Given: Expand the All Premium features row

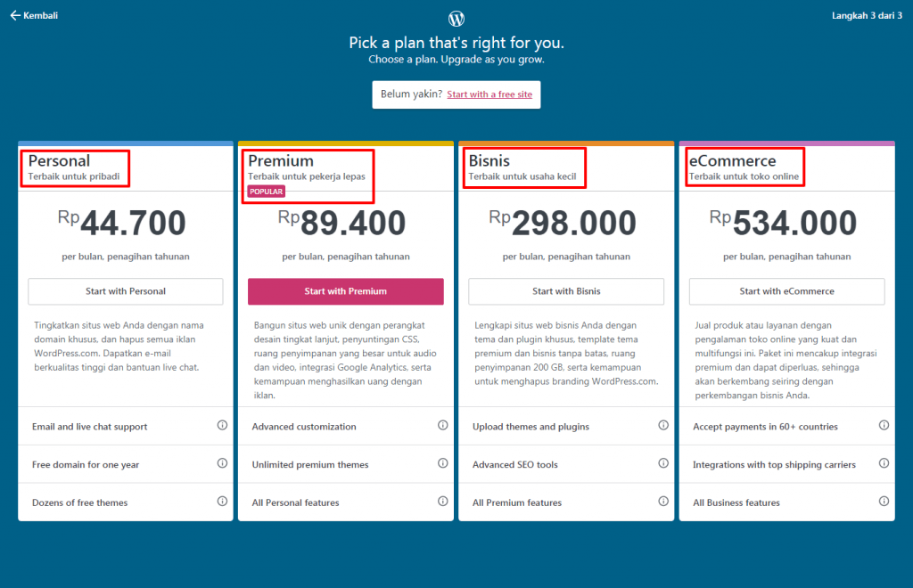Looking at the screenshot, I should [x=517, y=502].
